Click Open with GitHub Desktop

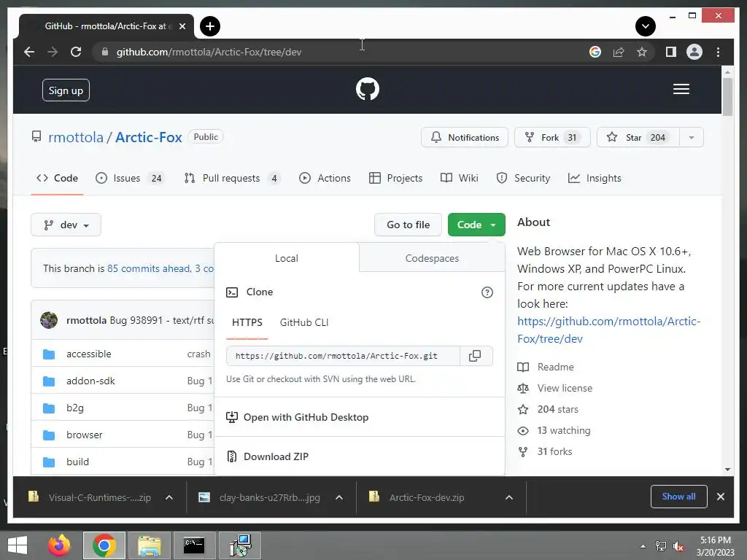point(298,417)
